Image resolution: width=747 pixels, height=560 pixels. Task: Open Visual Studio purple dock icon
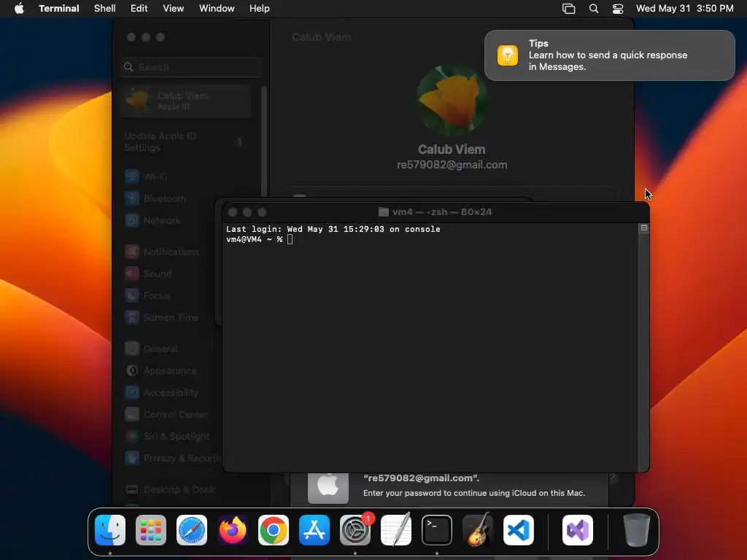(578, 530)
